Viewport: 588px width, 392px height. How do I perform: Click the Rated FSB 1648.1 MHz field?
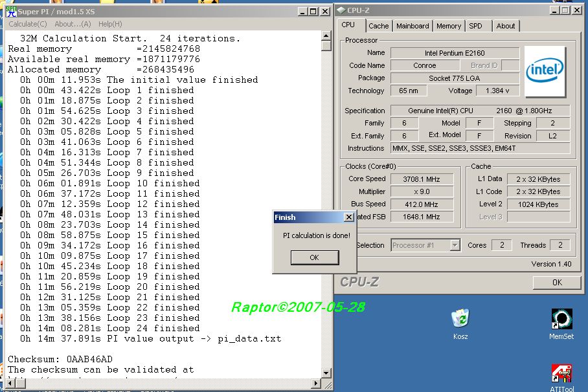[421, 217]
